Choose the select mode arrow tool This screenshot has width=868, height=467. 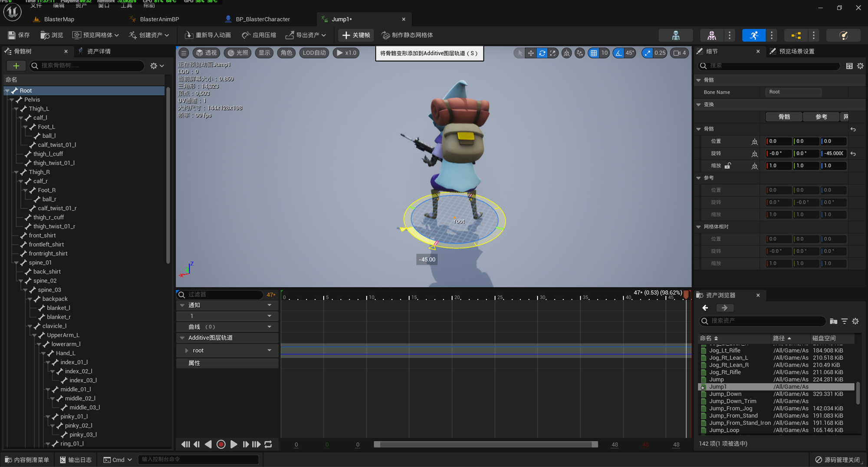coord(519,53)
